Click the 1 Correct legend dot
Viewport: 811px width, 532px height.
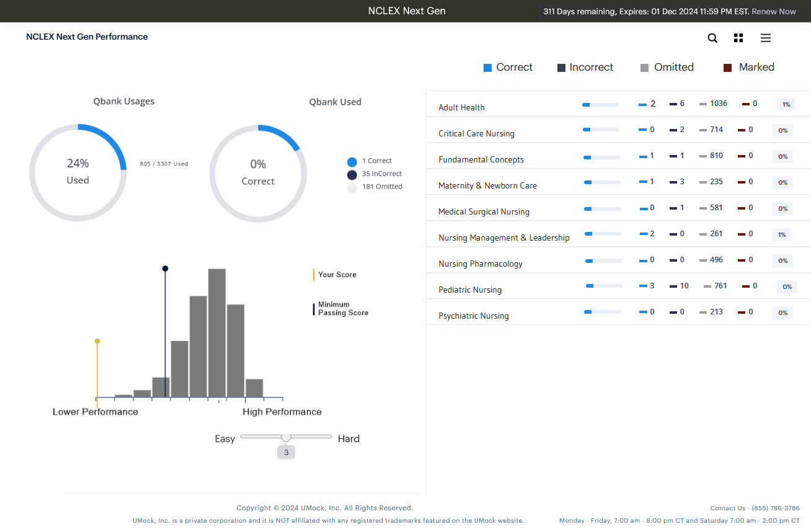pos(352,162)
